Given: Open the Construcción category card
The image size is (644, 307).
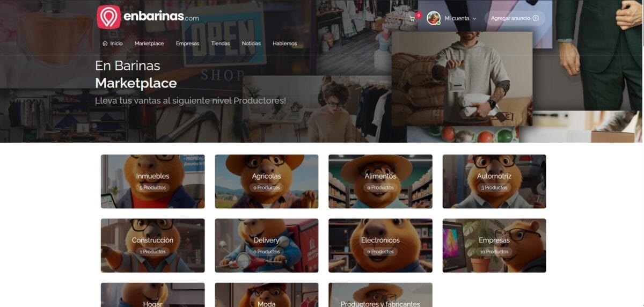Looking at the screenshot, I should coord(152,245).
